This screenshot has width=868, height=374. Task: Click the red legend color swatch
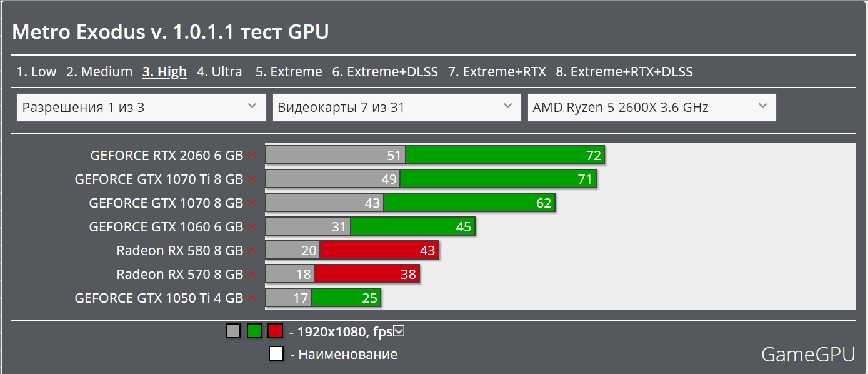(x=275, y=331)
